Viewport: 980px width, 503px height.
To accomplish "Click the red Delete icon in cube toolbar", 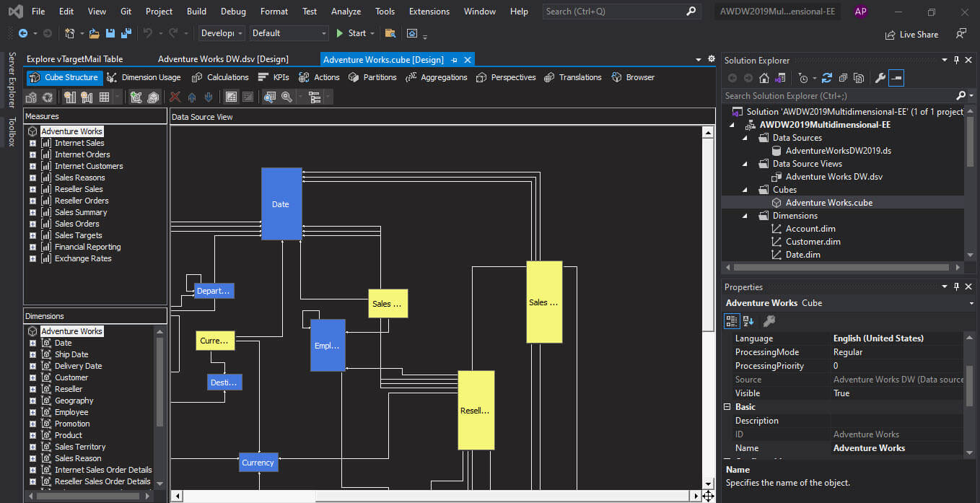I will point(175,97).
